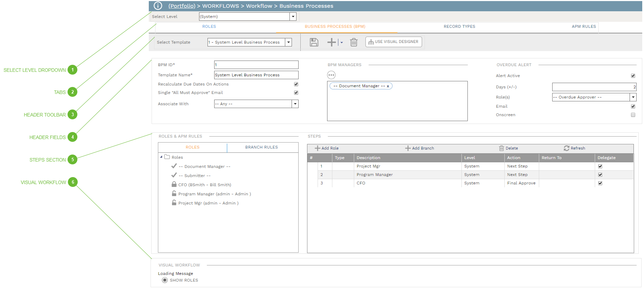Switch to Business Processes (BPM) tab
Screen dimensions: 644x289
coord(335,26)
